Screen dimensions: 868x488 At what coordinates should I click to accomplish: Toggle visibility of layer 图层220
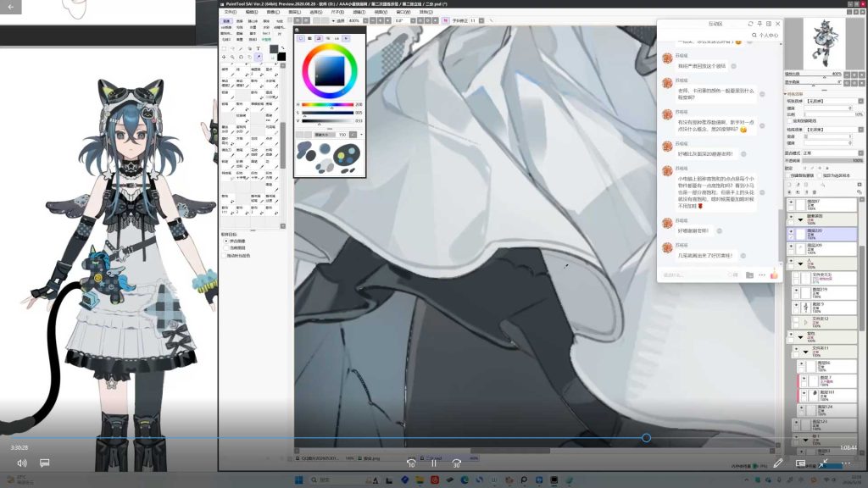[x=791, y=230]
